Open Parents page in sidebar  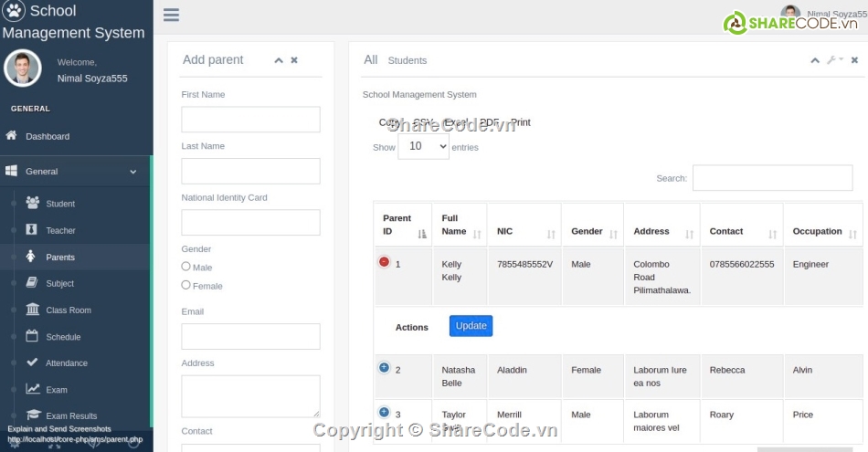[60, 258]
